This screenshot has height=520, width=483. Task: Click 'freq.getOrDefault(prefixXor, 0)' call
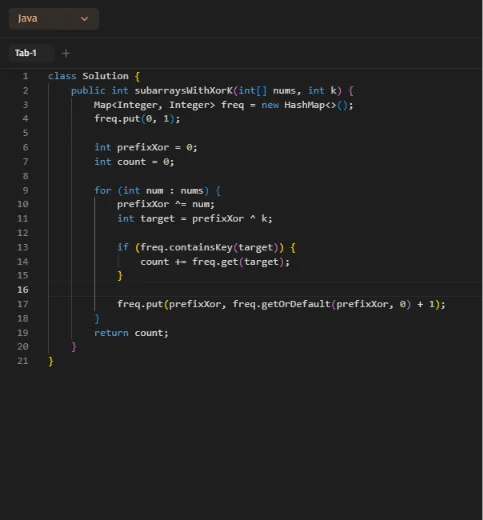(x=322, y=304)
